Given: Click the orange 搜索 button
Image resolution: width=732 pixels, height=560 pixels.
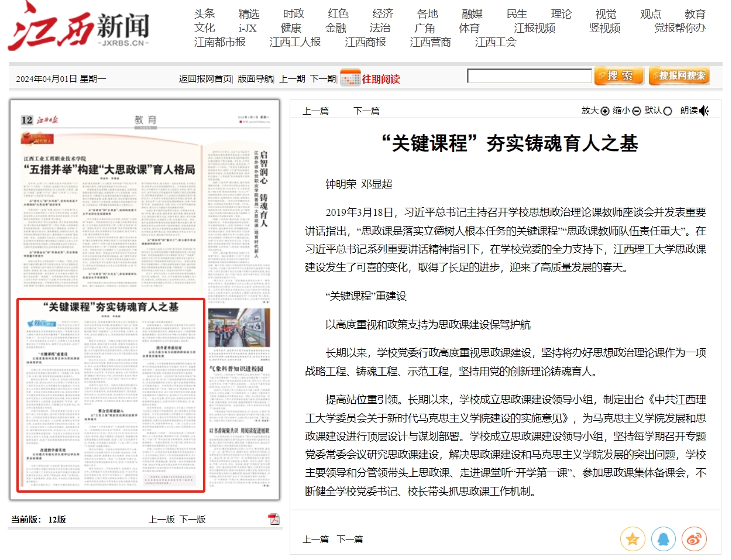Looking at the screenshot, I should [x=619, y=76].
